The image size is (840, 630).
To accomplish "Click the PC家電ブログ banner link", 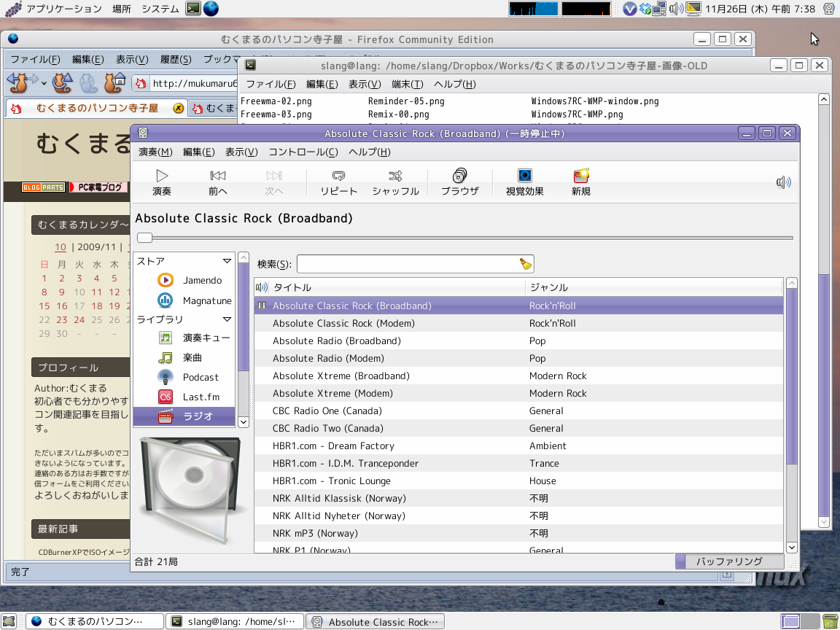I will (100, 187).
